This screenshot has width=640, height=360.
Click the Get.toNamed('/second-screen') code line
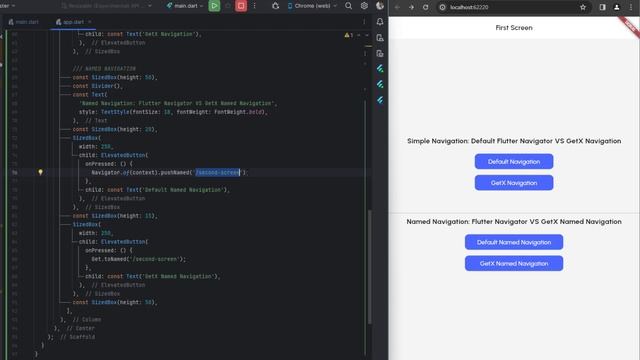pos(138,259)
